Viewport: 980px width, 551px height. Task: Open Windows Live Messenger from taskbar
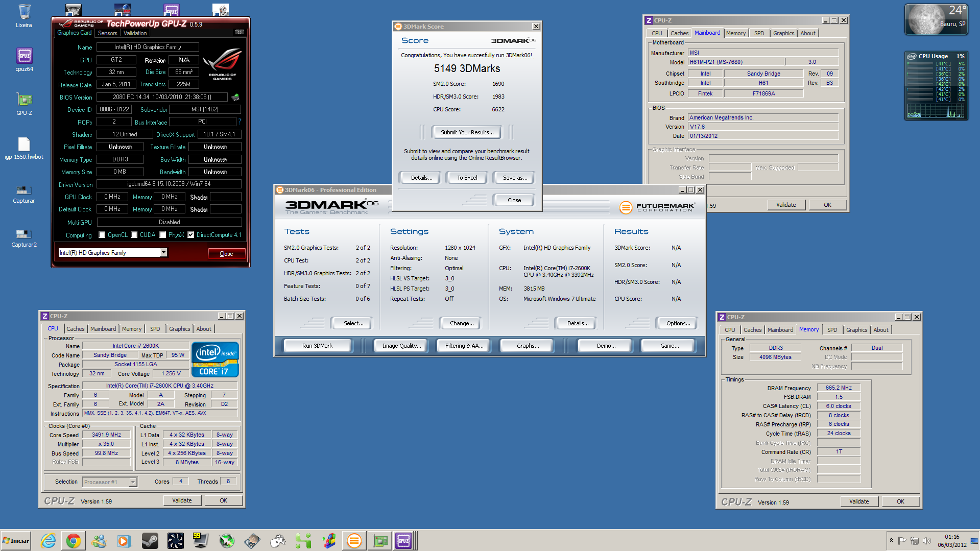point(99,541)
